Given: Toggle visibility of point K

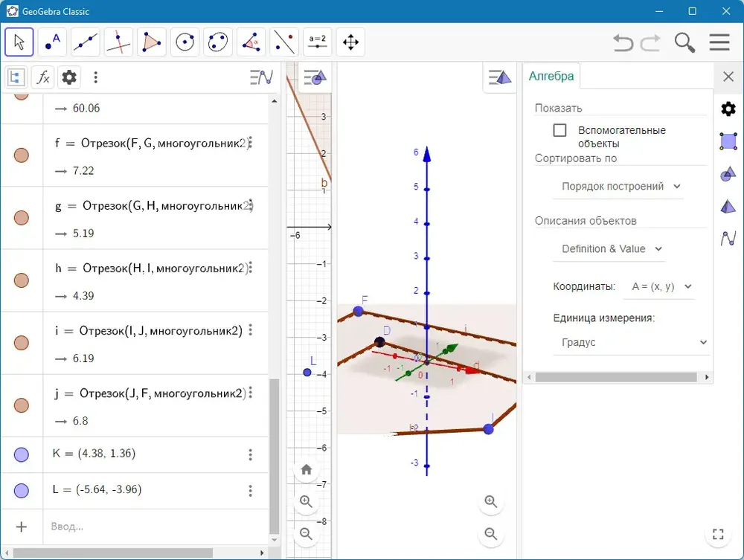Looking at the screenshot, I should click(22, 454).
